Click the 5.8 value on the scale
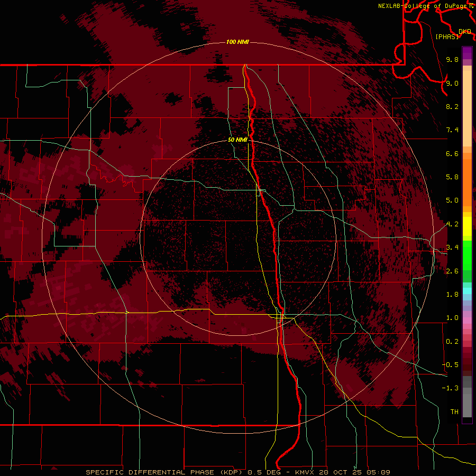This screenshot has width=476, height=476. 452,177
